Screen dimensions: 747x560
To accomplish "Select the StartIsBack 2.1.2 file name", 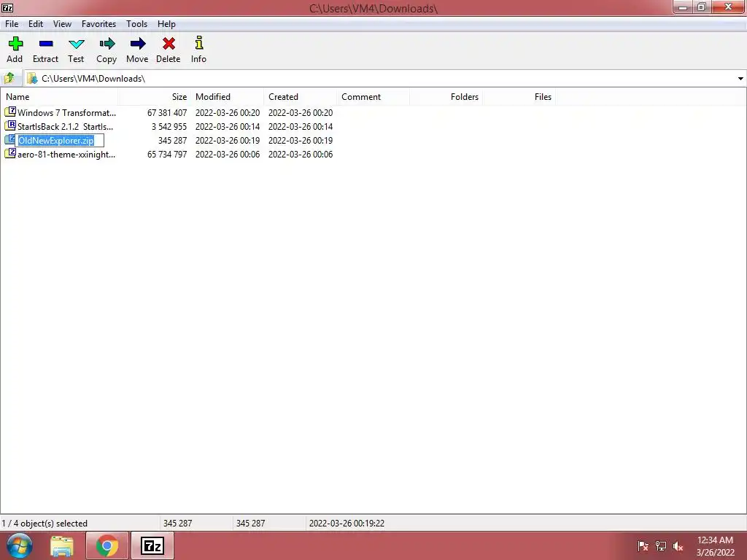I will click(x=65, y=127).
